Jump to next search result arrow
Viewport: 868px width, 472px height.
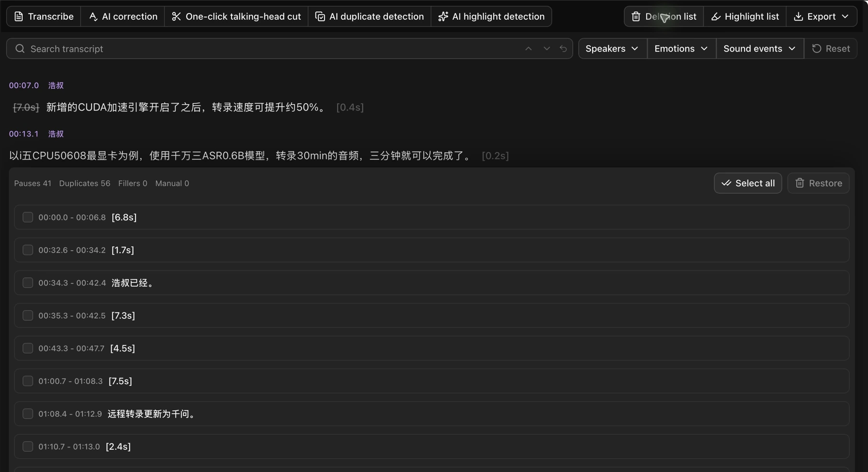(546, 49)
